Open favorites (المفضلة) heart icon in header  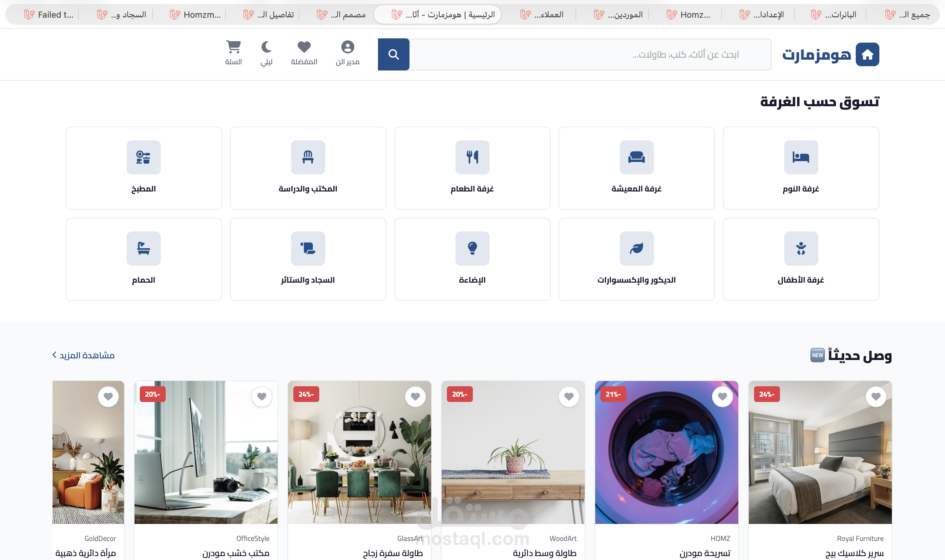pyautogui.click(x=304, y=48)
